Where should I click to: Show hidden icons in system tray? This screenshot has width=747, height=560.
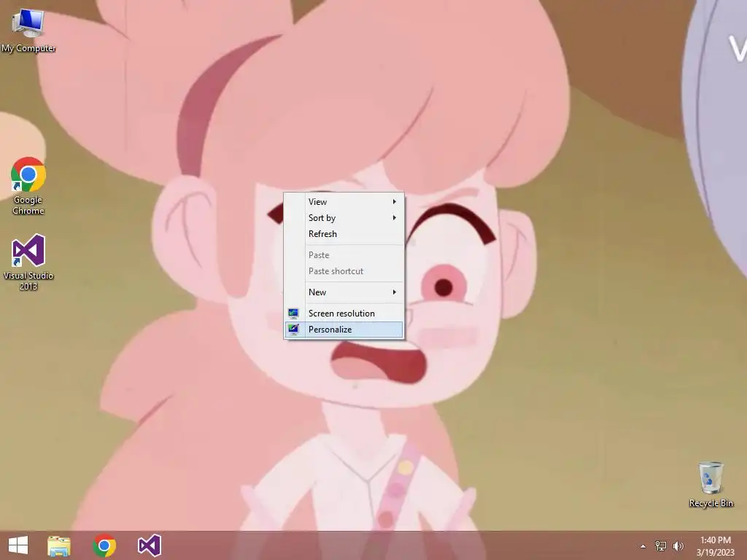643,546
